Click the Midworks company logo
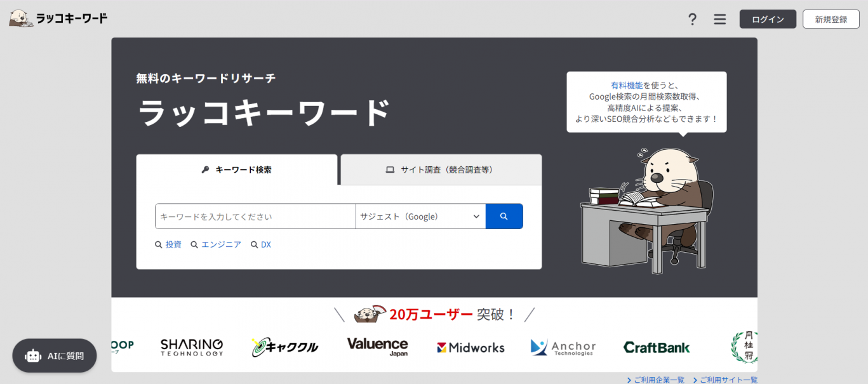The image size is (868, 384). point(471,347)
